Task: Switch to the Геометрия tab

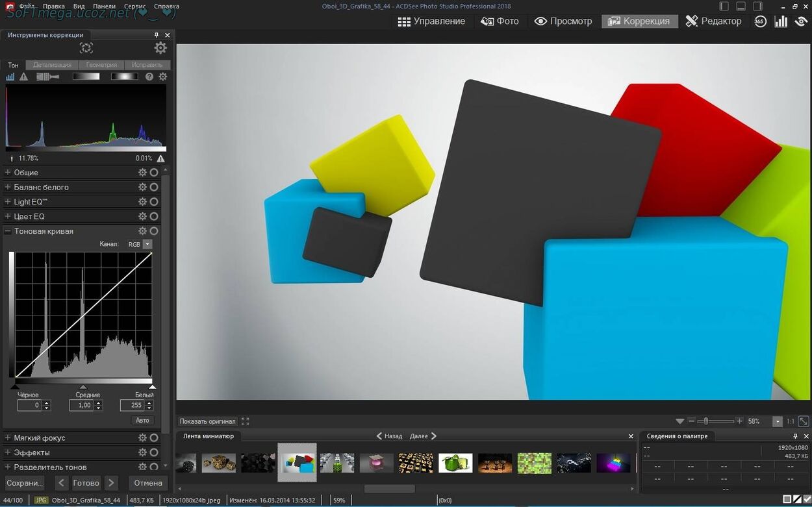Action: tap(101, 65)
